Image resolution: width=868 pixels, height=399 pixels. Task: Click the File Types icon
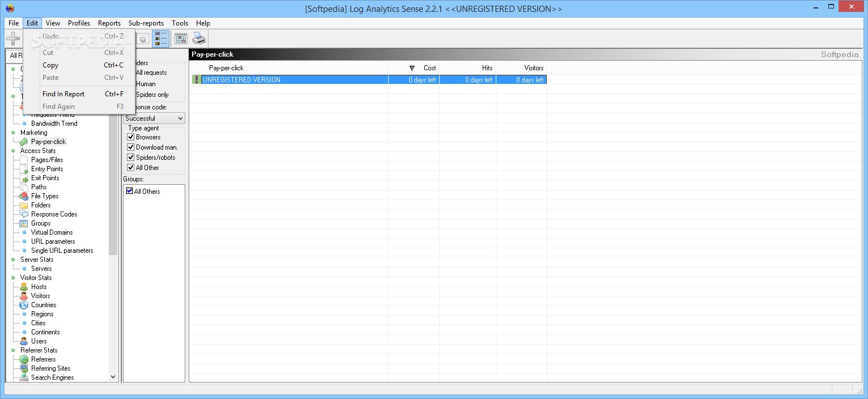(x=24, y=196)
